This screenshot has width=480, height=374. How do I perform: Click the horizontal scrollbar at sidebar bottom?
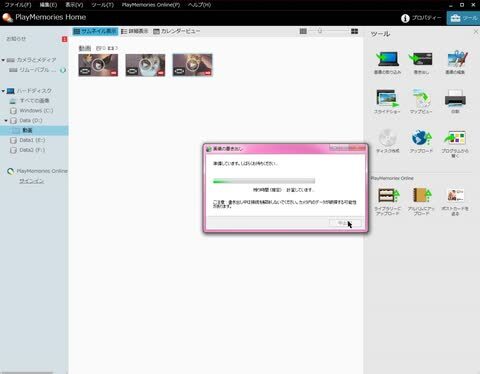pos(27,373)
